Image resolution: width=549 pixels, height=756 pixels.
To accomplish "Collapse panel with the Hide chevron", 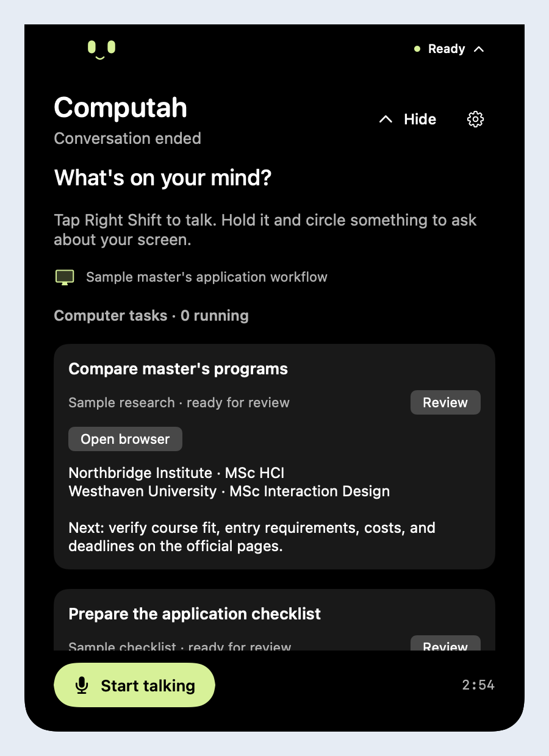I will click(x=386, y=119).
